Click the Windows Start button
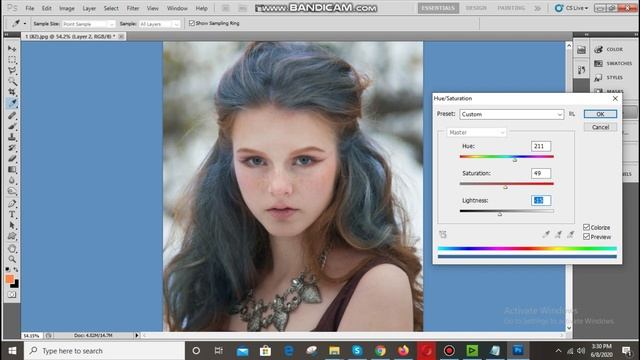The height and width of the screenshot is (360, 640). (x=12, y=351)
